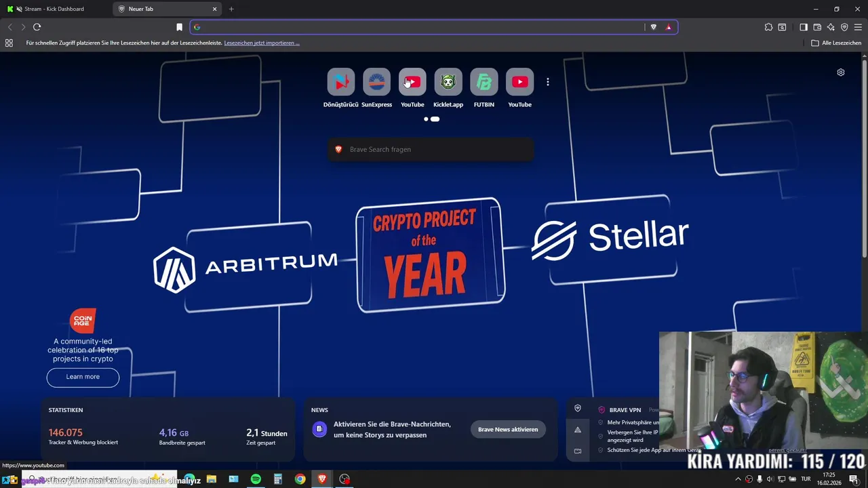Viewport: 868px width, 488px height.
Task: Click the bookmark icon in address bar
Action: 179,27
